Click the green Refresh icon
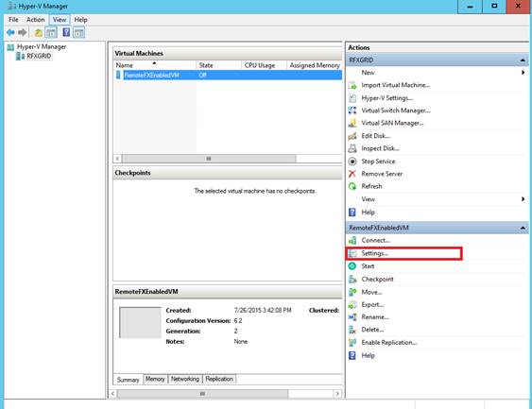 352,186
